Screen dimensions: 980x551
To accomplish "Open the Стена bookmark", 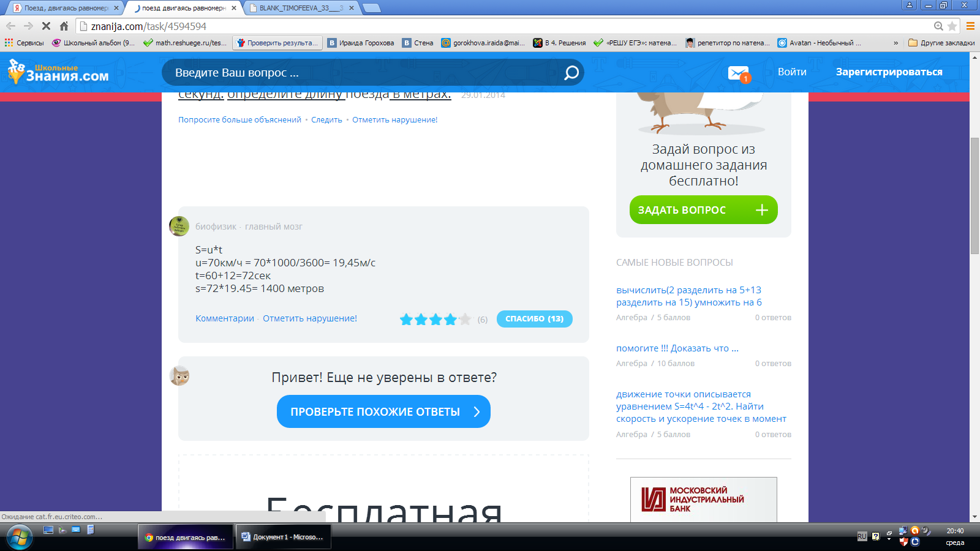I will click(418, 43).
